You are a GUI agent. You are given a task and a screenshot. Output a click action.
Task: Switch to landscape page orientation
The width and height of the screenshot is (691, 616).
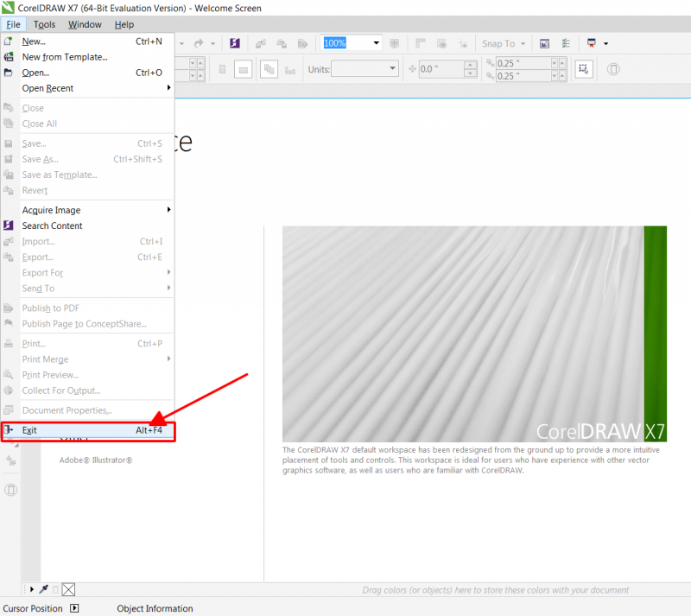coord(244,69)
